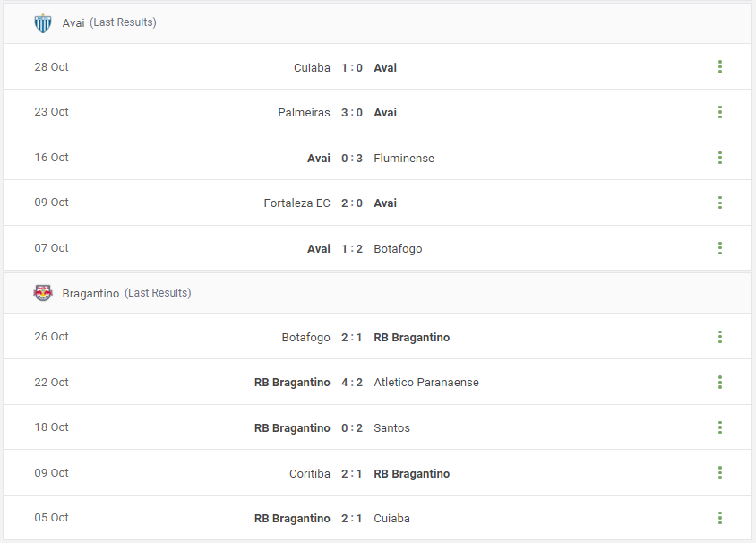Click the 28 Oct date
This screenshot has width=756, height=543.
pos(52,67)
